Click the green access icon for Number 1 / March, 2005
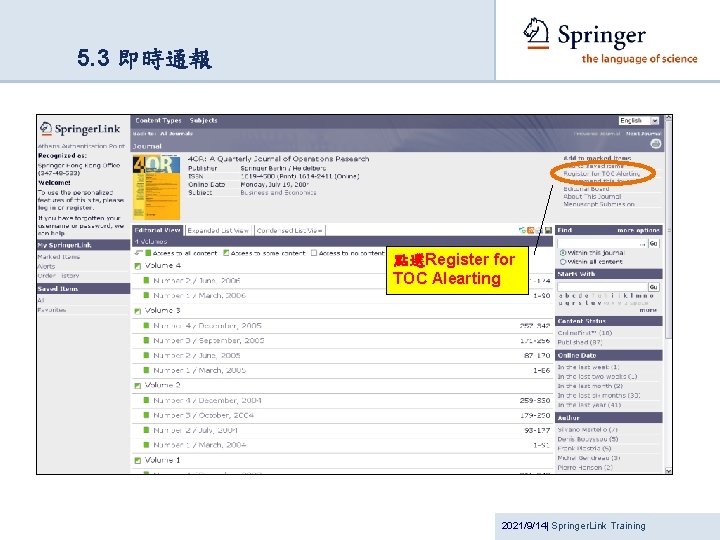This screenshot has width=720, height=540. tap(146, 370)
